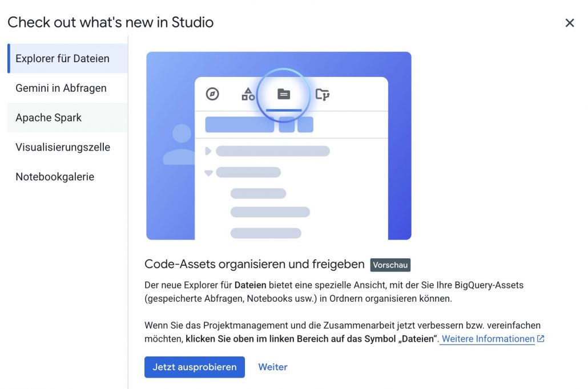Viewport: 588px width, 389px height.
Task: Click the highlighted files folder icon
Action: pos(283,94)
